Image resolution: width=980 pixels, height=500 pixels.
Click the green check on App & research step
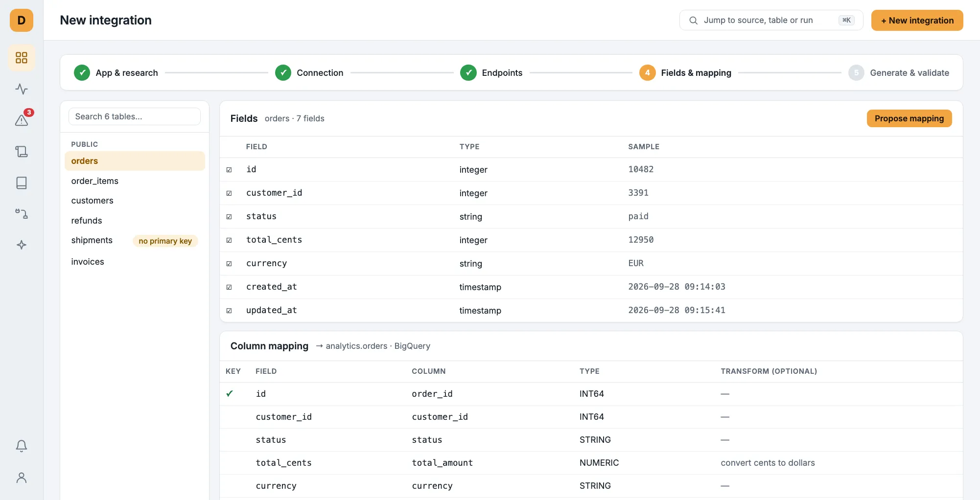[82, 73]
